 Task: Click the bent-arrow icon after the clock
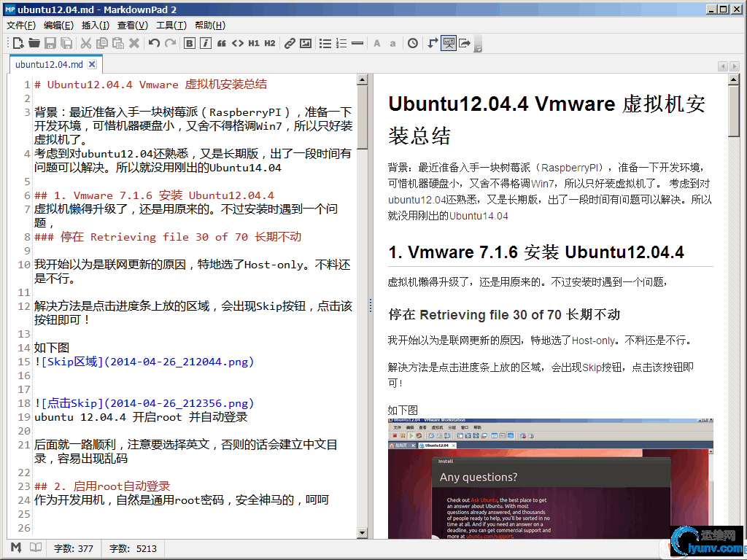(432, 43)
